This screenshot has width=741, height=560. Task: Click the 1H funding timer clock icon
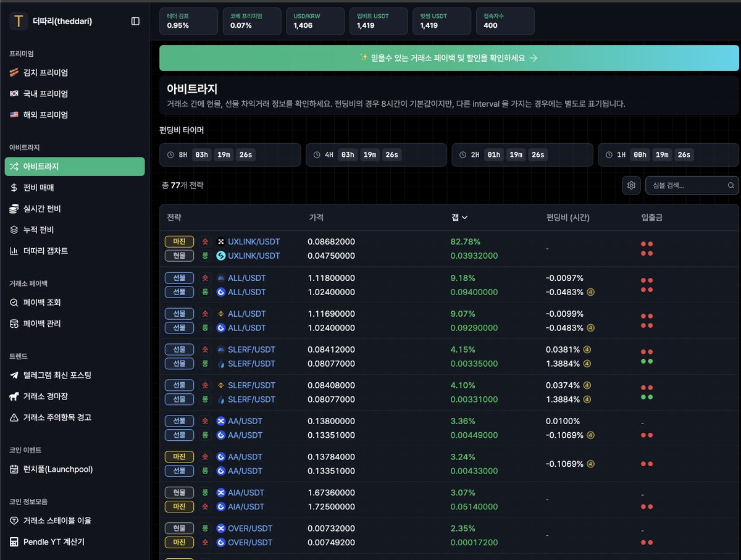tap(609, 155)
